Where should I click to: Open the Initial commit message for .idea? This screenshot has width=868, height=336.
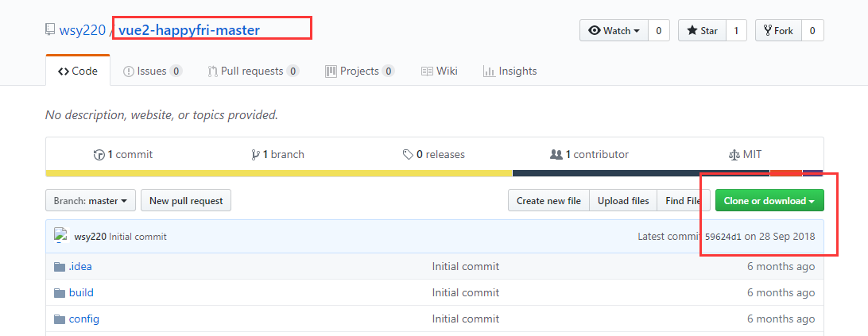(x=466, y=266)
